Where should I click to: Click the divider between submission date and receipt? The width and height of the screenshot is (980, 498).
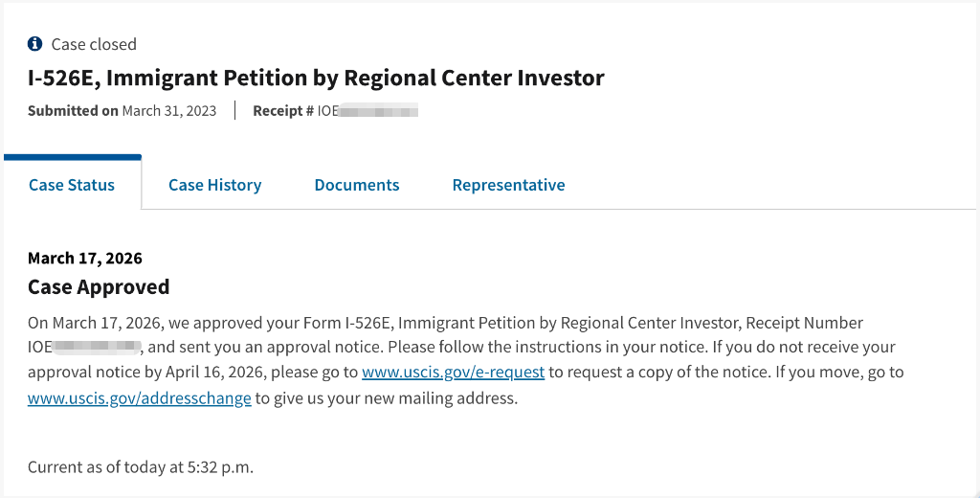click(x=235, y=111)
